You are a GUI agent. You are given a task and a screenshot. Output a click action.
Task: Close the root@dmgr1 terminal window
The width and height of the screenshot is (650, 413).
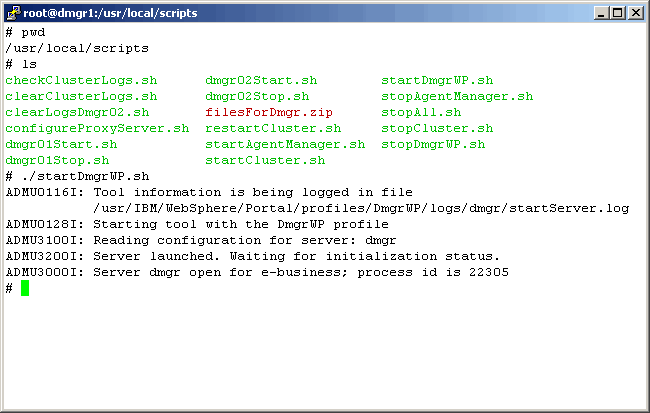(635, 13)
